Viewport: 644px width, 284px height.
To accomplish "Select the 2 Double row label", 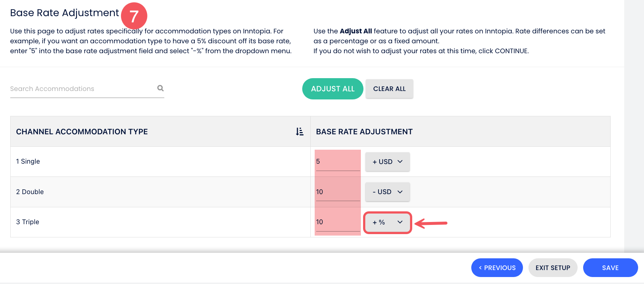I will click(30, 192).
